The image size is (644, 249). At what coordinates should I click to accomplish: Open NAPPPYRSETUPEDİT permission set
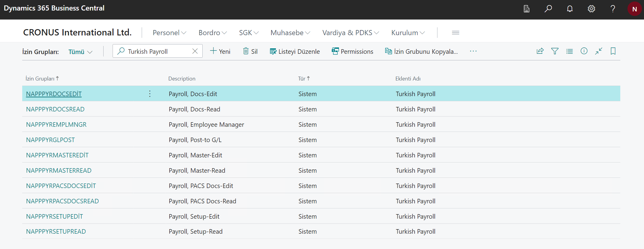(54, 216)
